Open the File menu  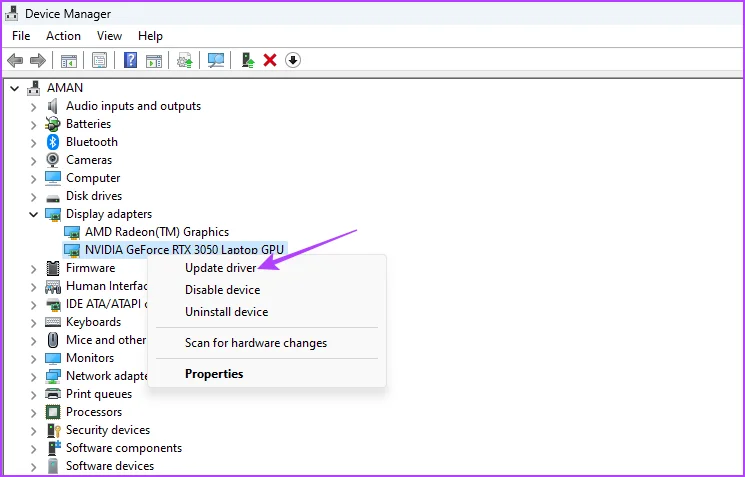21,36
